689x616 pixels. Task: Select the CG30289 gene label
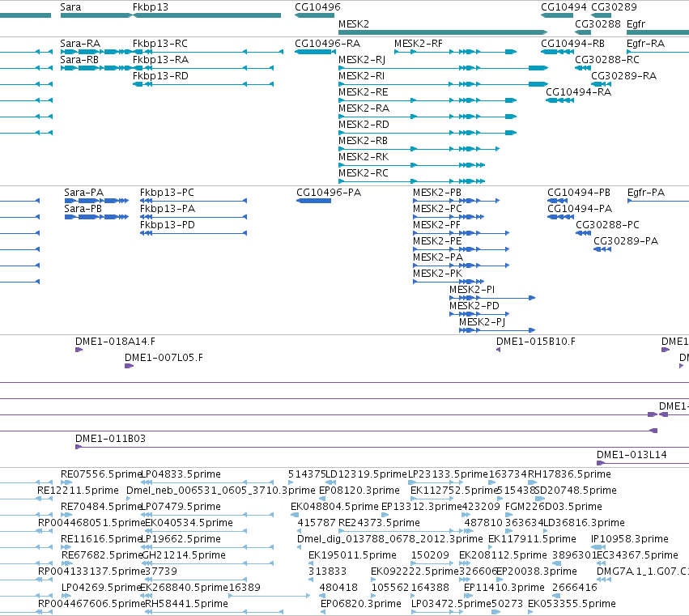click(614, 7)
